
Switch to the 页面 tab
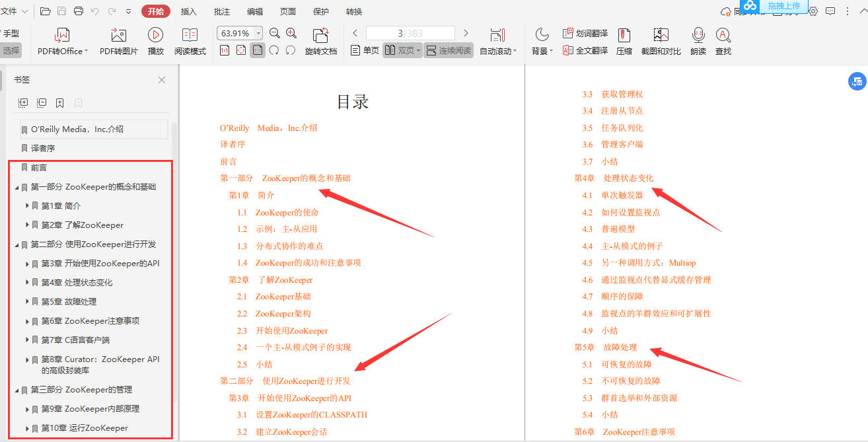click(288, 11)
